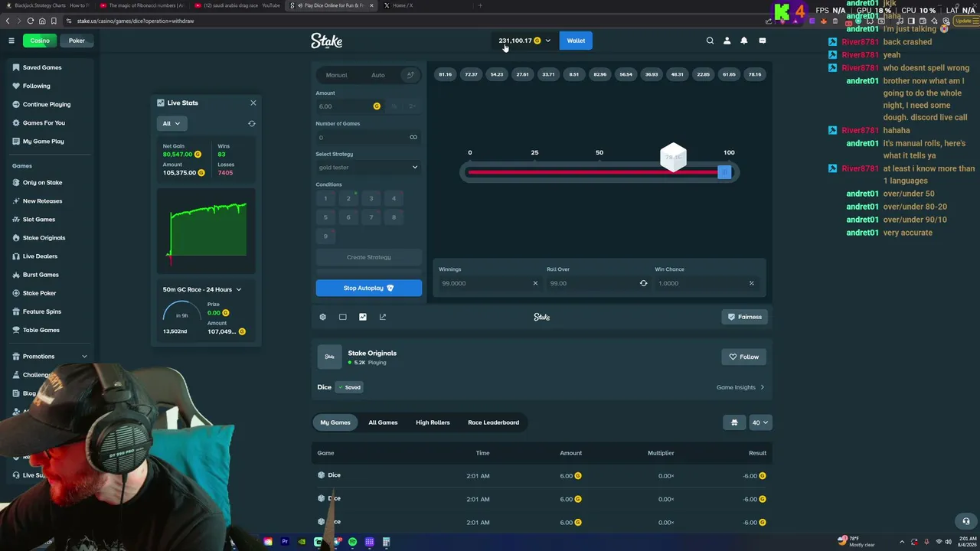This screenshot has width=980, height=551.
Task: Toggle the live stats chart icon
Action: tap(363, 317)
